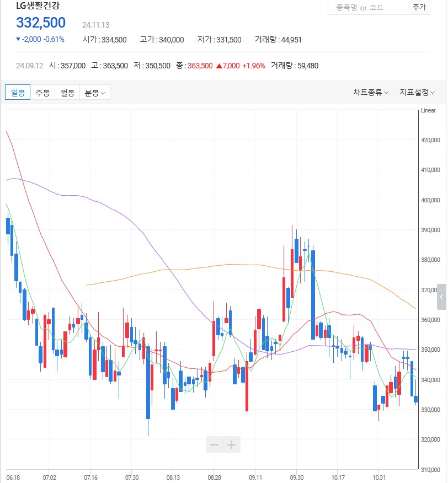Image resolution: width=448 pixels, height=483 pixels.
Task: Click the zoom in plus button
Action: 232,445
